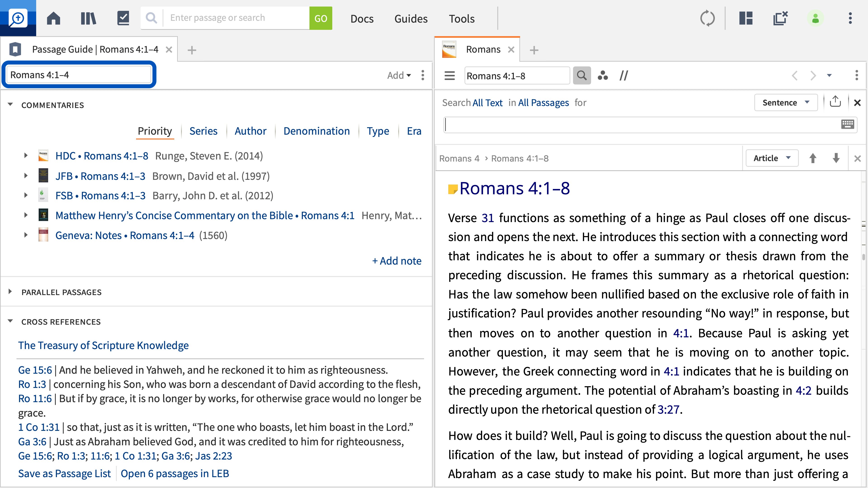Toggle the Romans panel inline search icon

tap(582, 75)
